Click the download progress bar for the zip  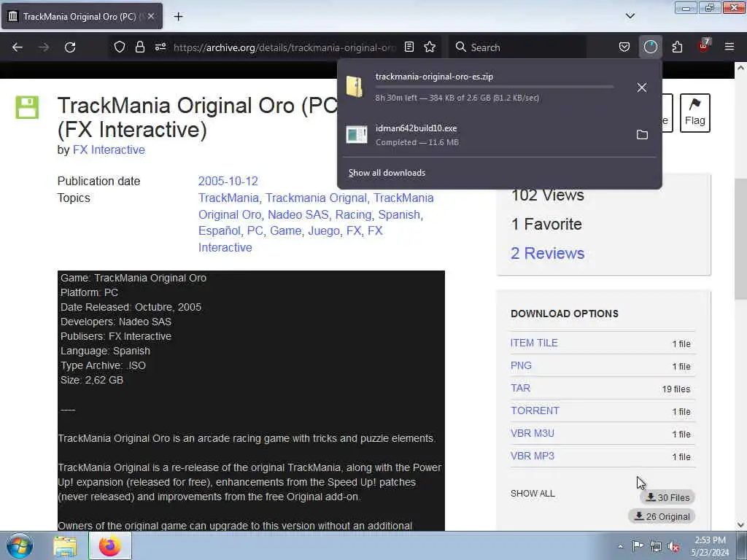[x=495, y=87]
